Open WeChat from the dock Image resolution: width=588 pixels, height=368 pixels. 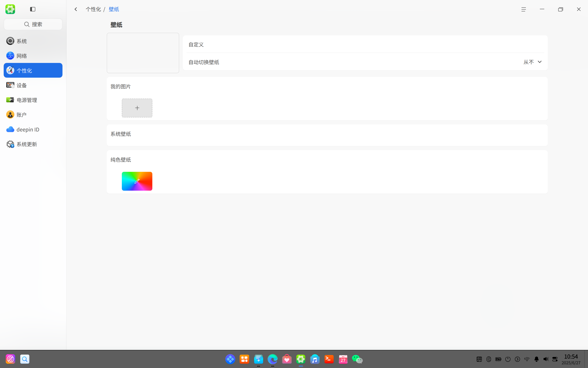(357, 359)
